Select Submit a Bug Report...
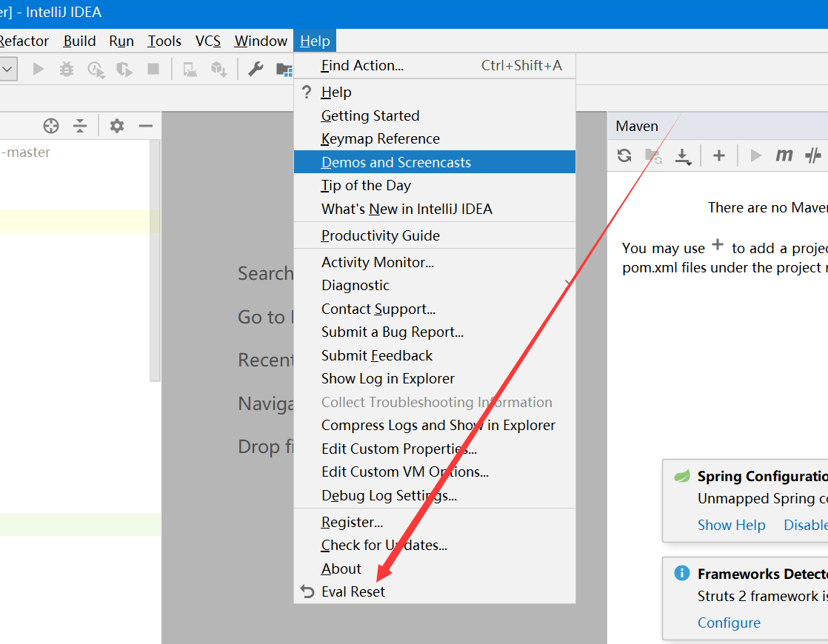 pos(435,332)
